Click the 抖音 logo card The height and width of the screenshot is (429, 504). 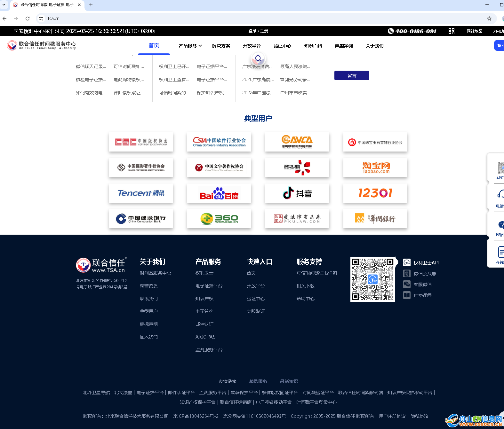(x=297, y=193)
